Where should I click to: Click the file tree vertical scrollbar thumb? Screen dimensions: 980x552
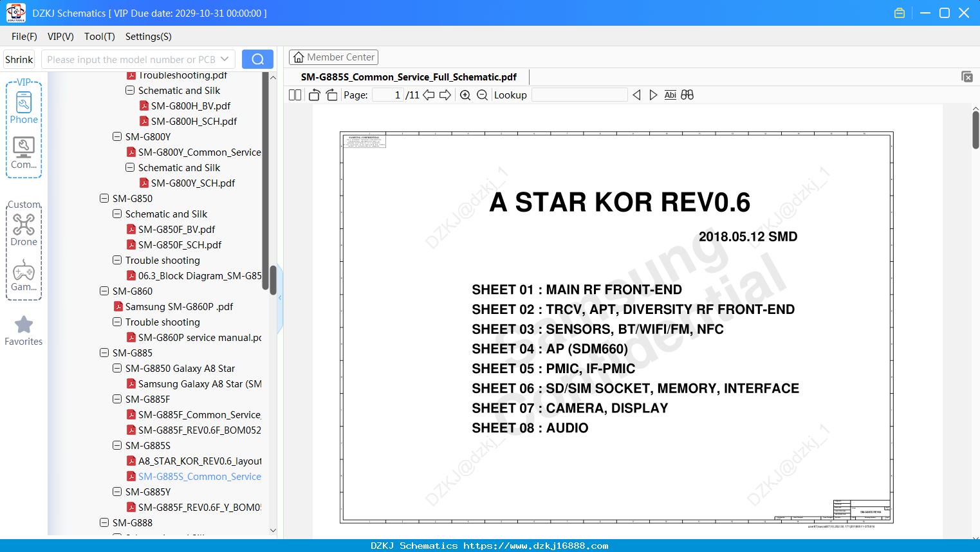click(273, 280)
